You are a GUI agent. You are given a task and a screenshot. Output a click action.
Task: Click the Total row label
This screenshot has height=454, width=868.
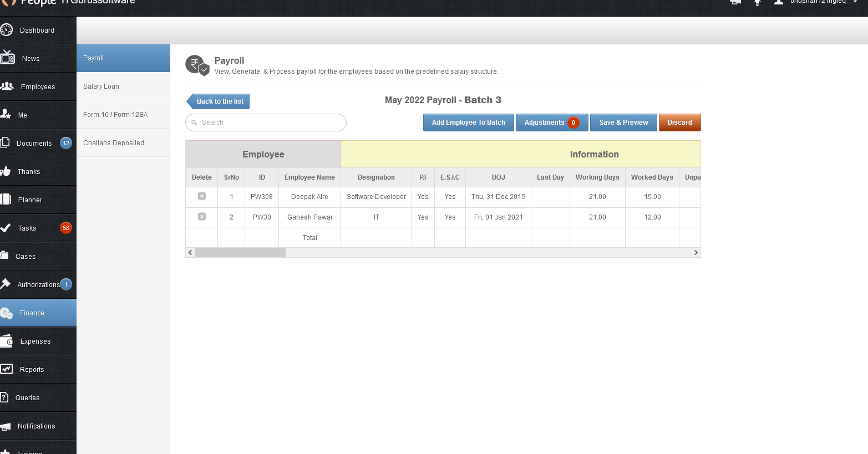[x=309, y=238]
